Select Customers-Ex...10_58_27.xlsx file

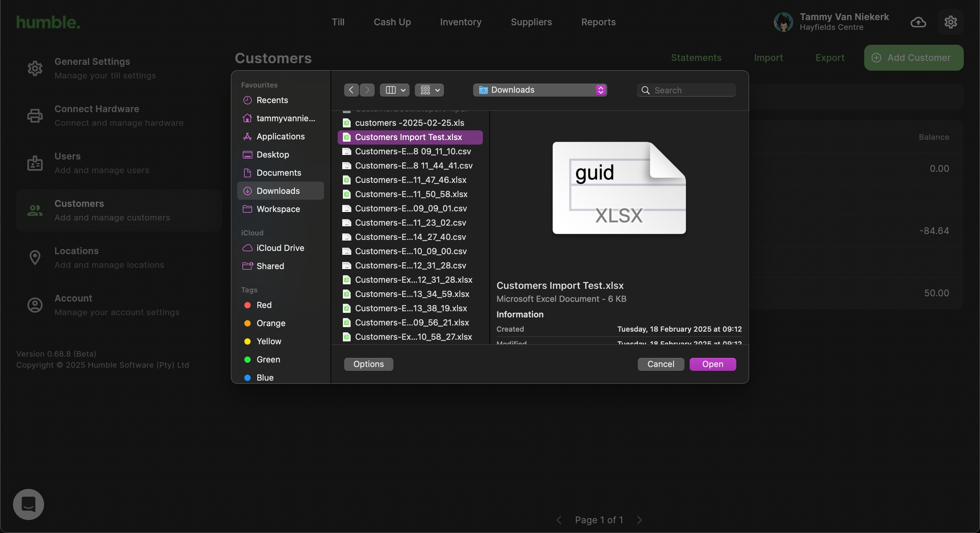coord(410,337)
